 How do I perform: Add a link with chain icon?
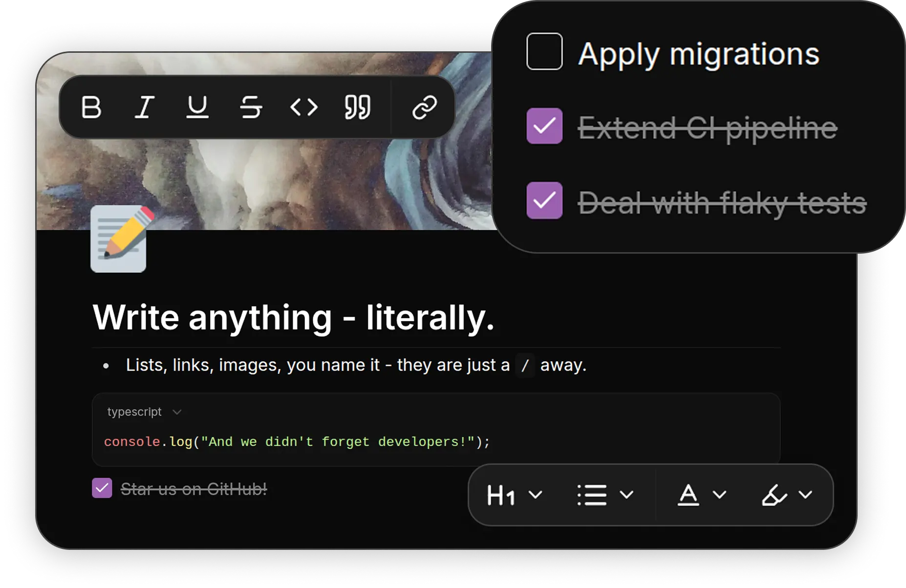(424, 107)
